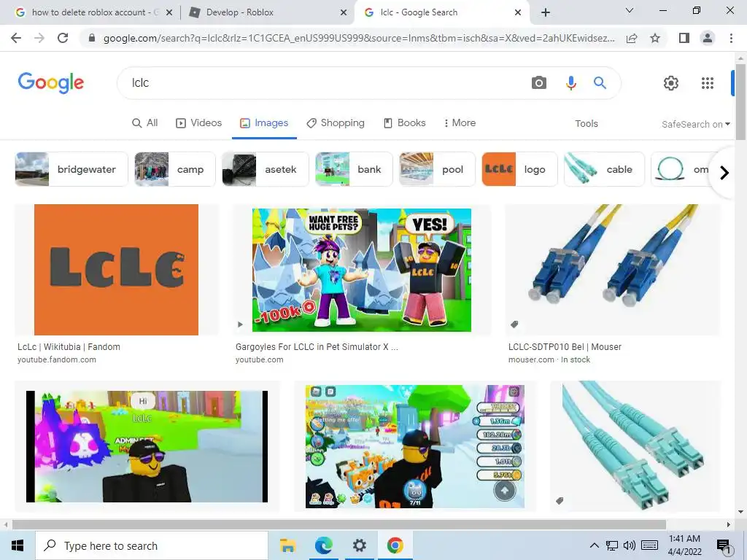Start voice search with the microphone icon
The image size is (747, 560).
click(570, 83)
